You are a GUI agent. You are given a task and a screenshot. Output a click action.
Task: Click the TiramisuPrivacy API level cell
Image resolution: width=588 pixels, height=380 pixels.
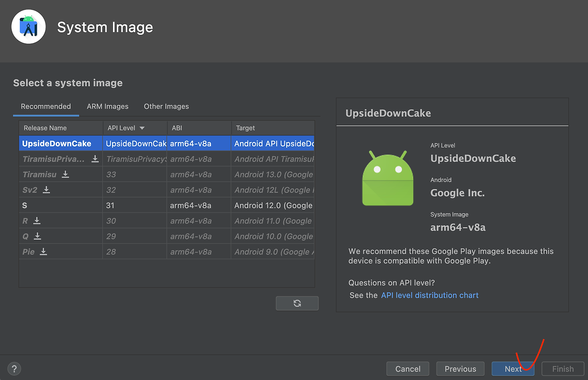[x=135, y=159]
